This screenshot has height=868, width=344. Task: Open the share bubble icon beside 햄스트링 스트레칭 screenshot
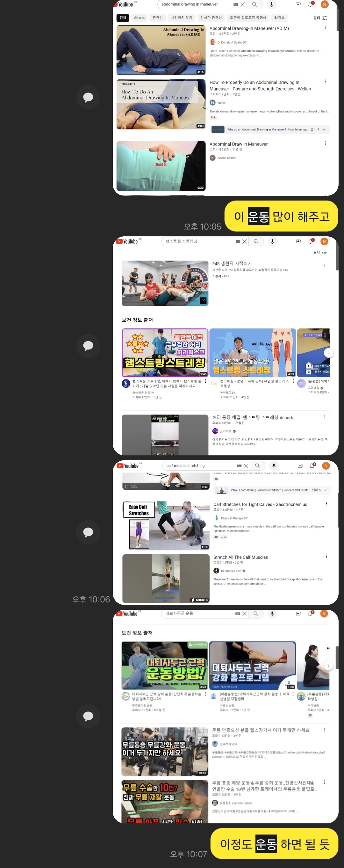[x=88, y=346]
